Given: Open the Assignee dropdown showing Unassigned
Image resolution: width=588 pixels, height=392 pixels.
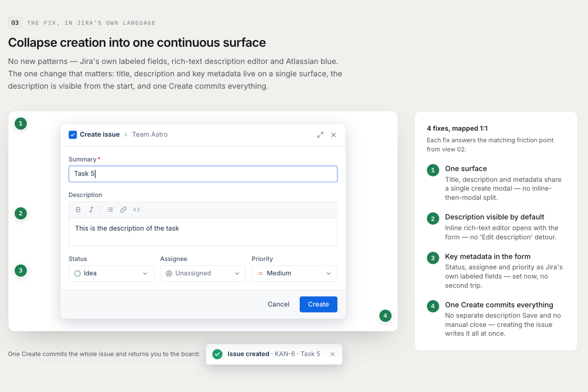Looking at the screenshot, I should [203, 274].
